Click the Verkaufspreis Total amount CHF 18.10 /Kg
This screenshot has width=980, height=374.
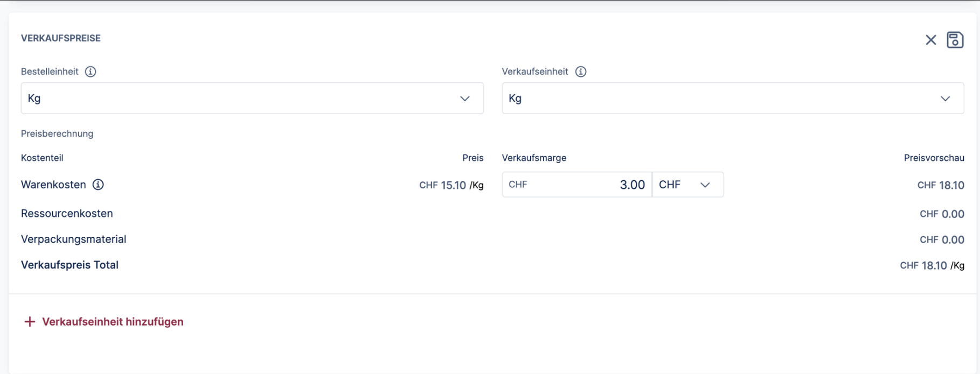[932, 265]
